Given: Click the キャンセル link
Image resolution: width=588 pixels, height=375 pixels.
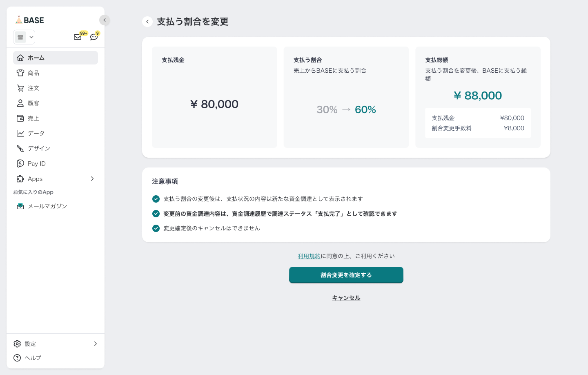Looking at the screenshot, I should click(346, 298).
